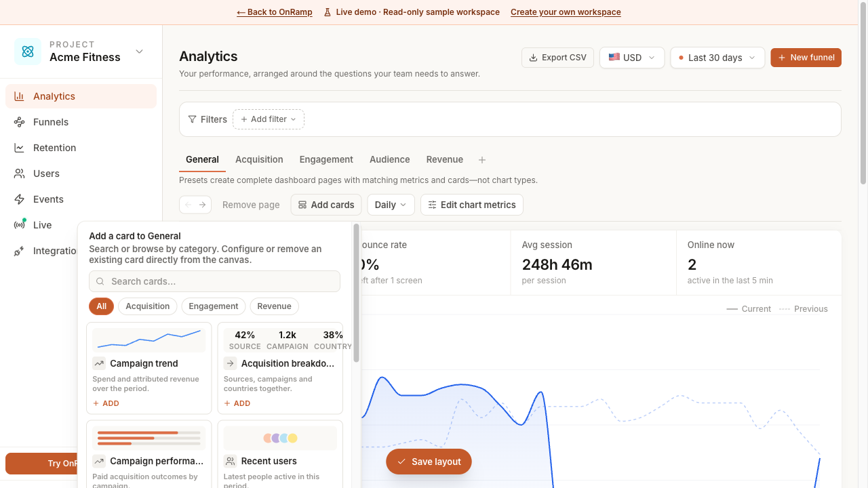
Task: Filter cards by Engagement chip
Action: point(214,306)
